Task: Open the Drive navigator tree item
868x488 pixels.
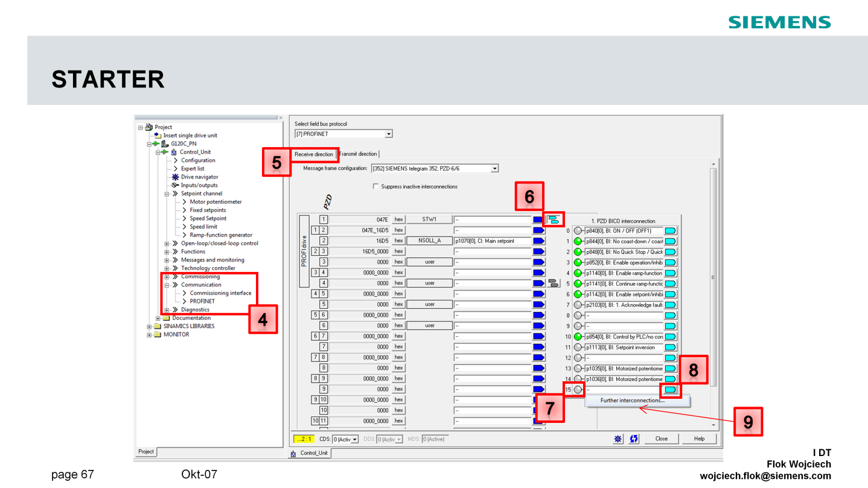Action: [x=199, y=177]
